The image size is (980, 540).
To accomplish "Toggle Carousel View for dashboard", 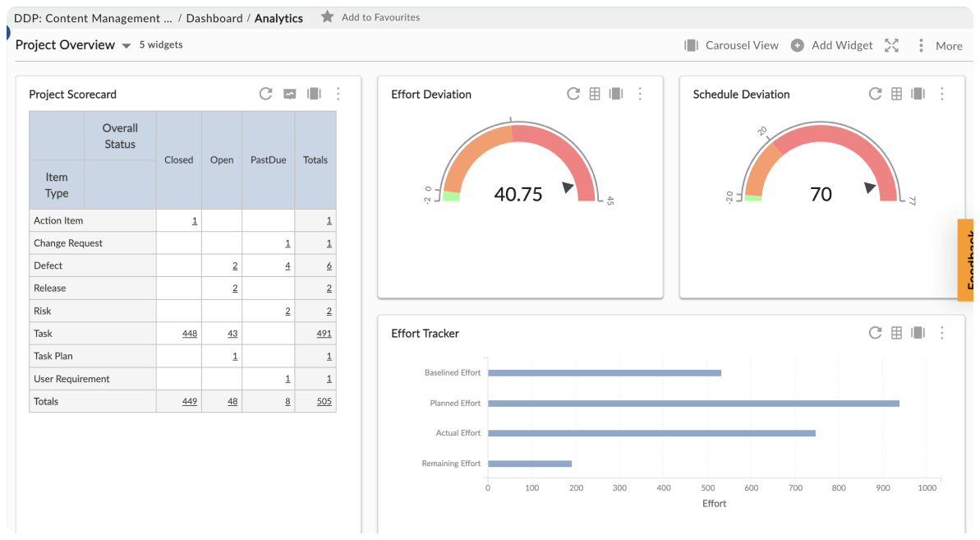I will pyautogui.click(x=731, y=45).
